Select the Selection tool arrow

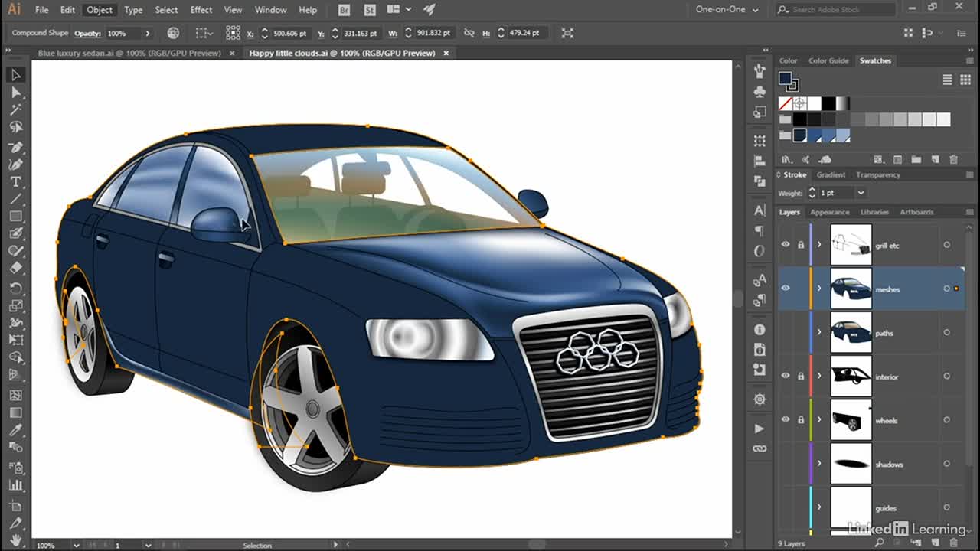tap(15, 75)
